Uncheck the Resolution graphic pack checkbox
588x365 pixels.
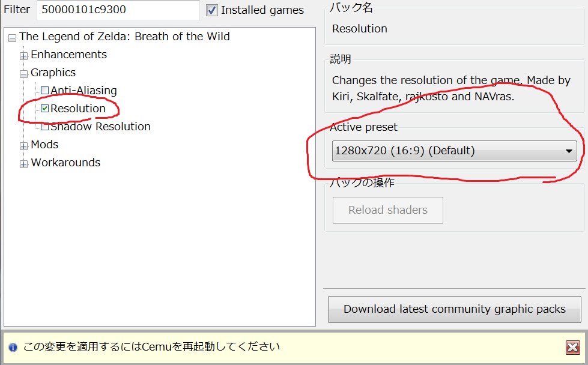point(44,108)
